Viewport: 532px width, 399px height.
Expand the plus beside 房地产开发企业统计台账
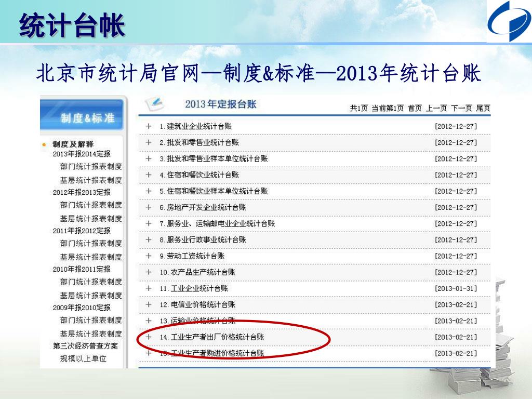148,207
